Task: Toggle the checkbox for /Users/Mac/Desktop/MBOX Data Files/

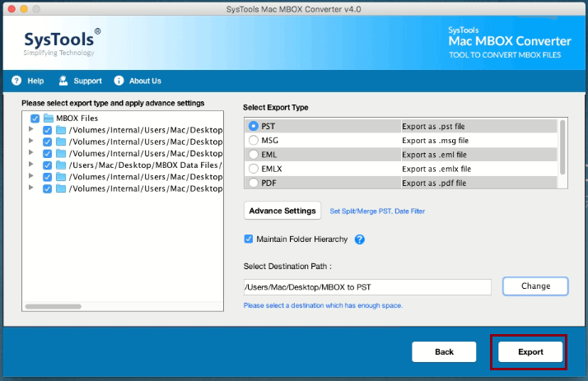Action: [47, 165]
